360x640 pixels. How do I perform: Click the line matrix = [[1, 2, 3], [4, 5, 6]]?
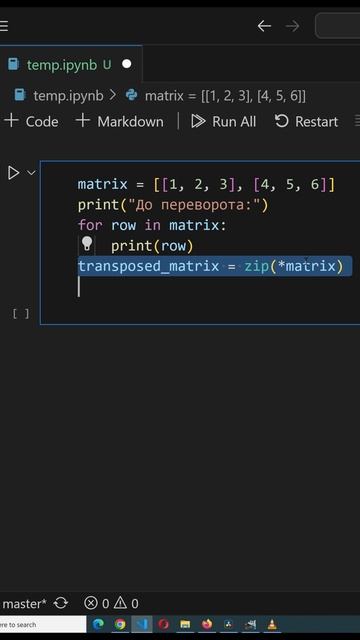point(206,184)
